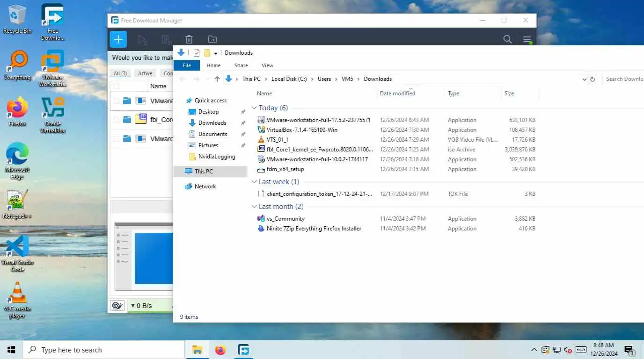Viewport: 644px width, 359px height.
Task: Open the address bar history dropdown
Action: [584, 79]
